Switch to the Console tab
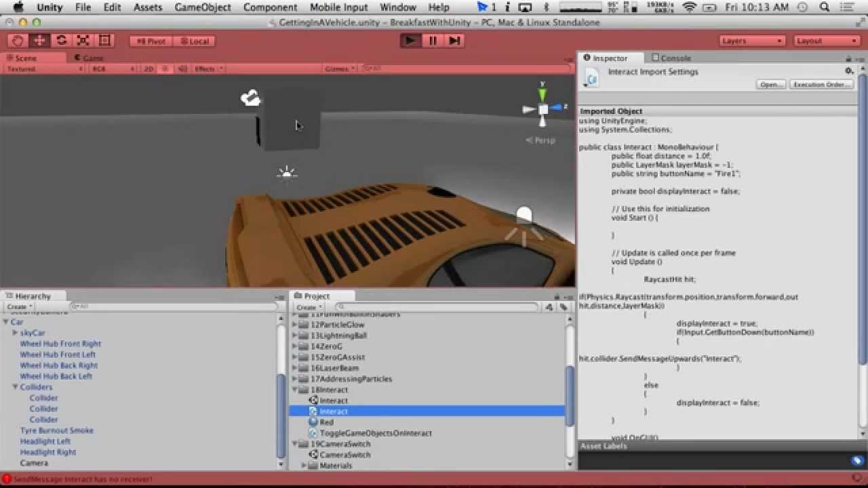The width and height of the screenshot is (868, 488). coord(671,58)
